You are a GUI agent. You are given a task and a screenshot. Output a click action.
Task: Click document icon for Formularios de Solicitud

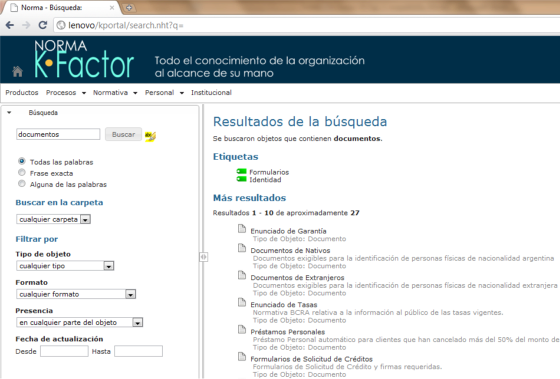(x=242, y=356)
